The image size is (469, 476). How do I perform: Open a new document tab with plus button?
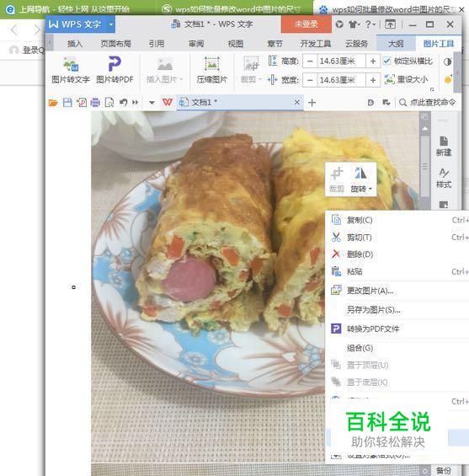pyautogui.click(x=312, y=103)
